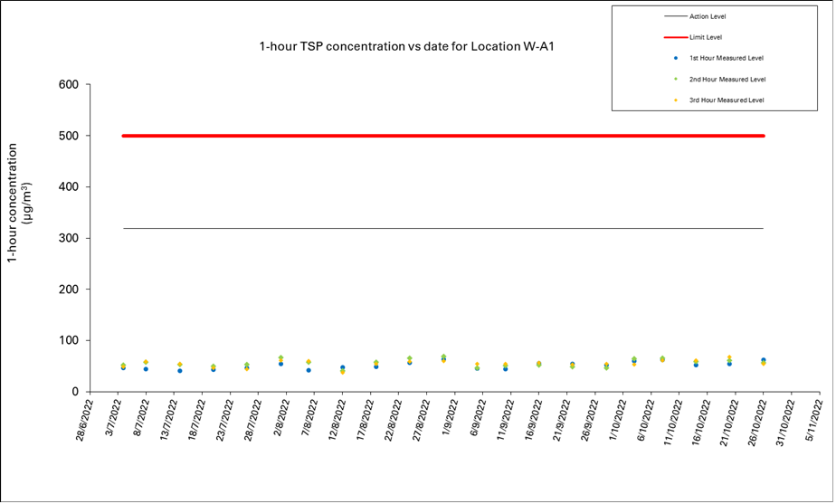The image size is (836, 504).
Task: Click the 100 y-axis label
Action: click(x=68, y=340)
